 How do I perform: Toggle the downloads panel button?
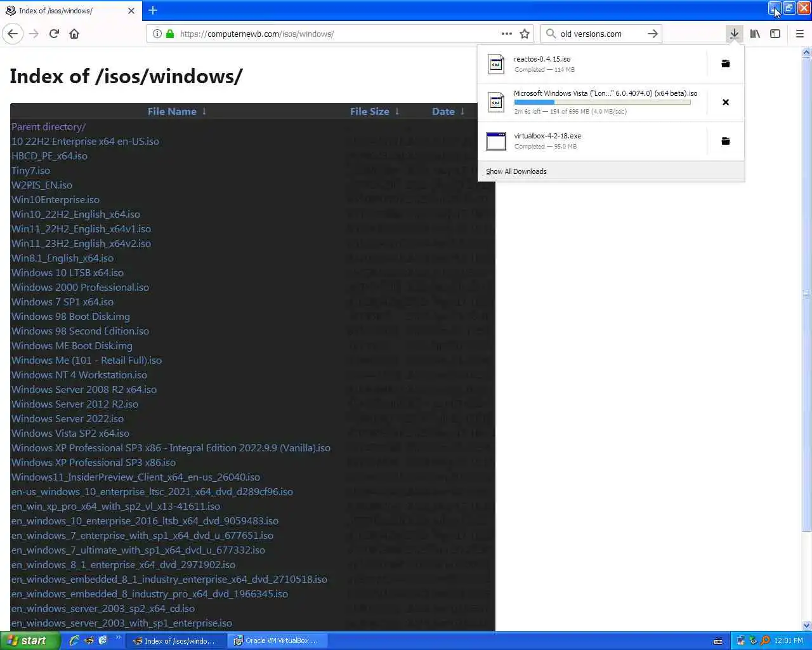tap(734, 34)
